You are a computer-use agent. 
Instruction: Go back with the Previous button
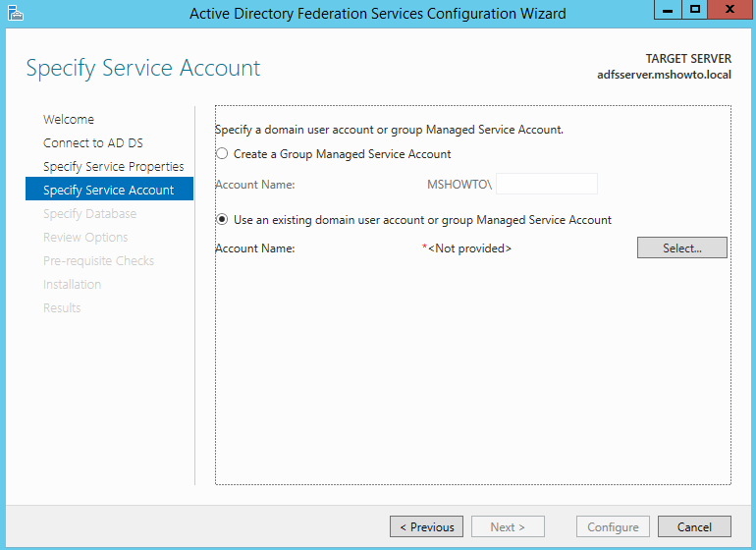coord(427,526)
